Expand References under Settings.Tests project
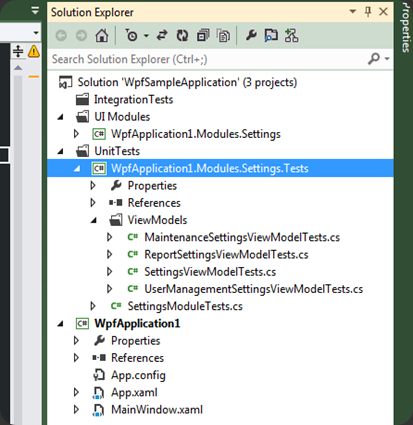Viewport: 413px width, 425px height. pos(93,203)
